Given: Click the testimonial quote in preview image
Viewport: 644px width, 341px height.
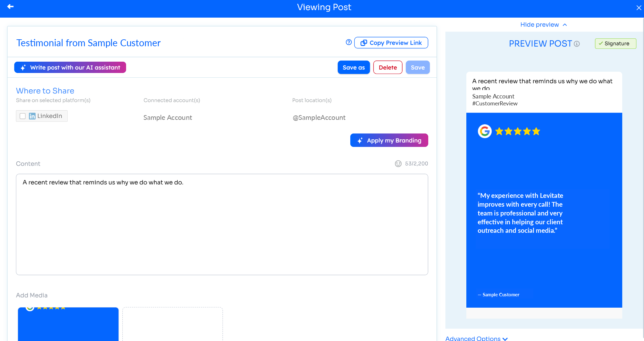Looking at the screenshot, I should pos(520,213).
